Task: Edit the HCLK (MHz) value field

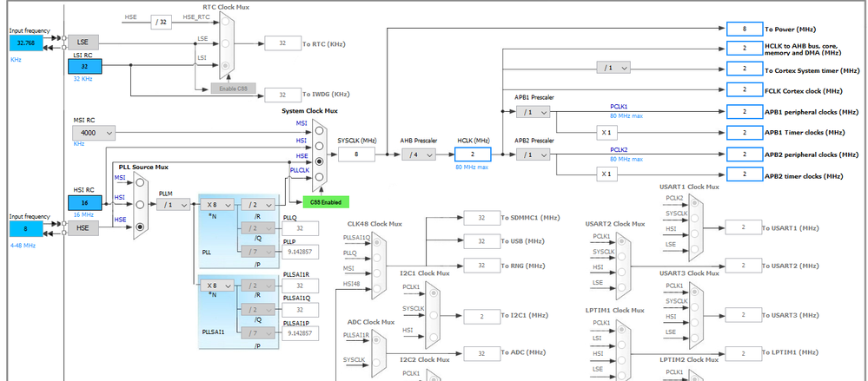Action: [x=473, y=154]
